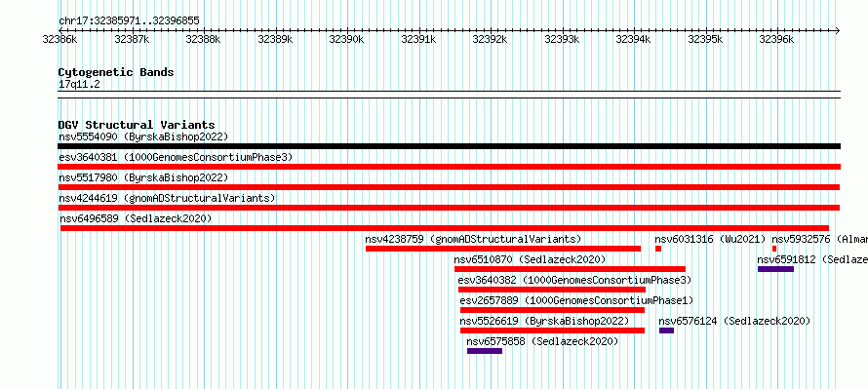Screen dimensions: 868x389
Task: Click the chr17:32385971..32396855 position label
Action: point(129,21)
